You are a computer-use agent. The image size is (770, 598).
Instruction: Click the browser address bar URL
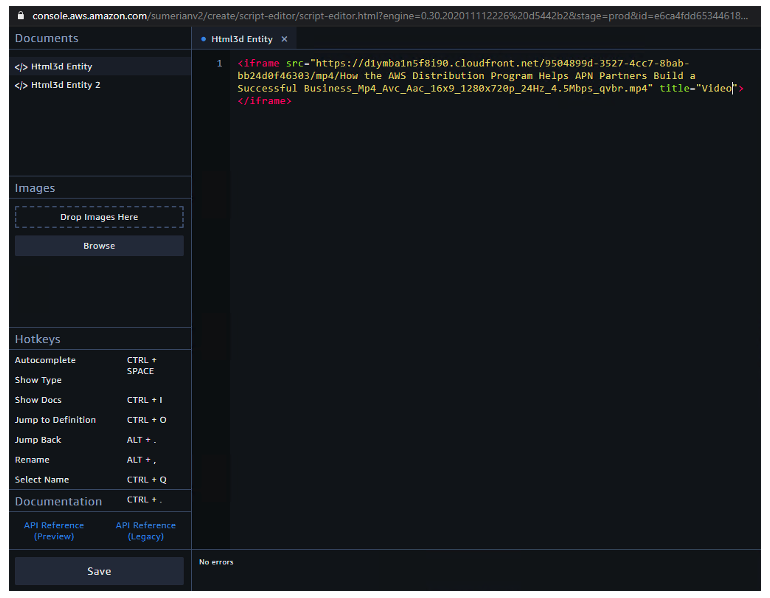390,15
